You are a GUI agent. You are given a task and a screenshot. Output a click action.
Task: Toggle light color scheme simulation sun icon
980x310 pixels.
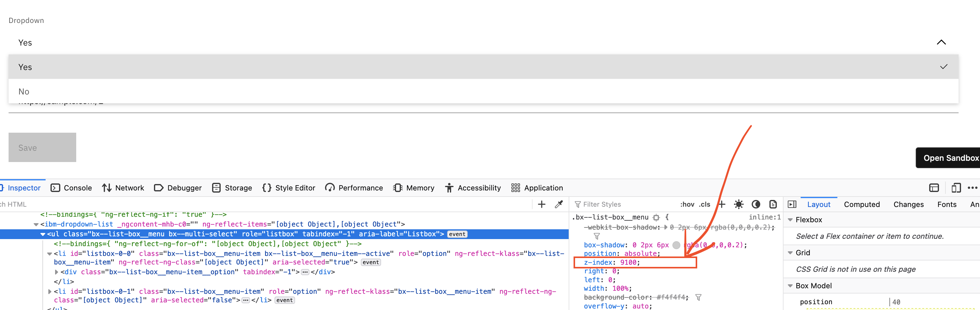coord(739,205)
